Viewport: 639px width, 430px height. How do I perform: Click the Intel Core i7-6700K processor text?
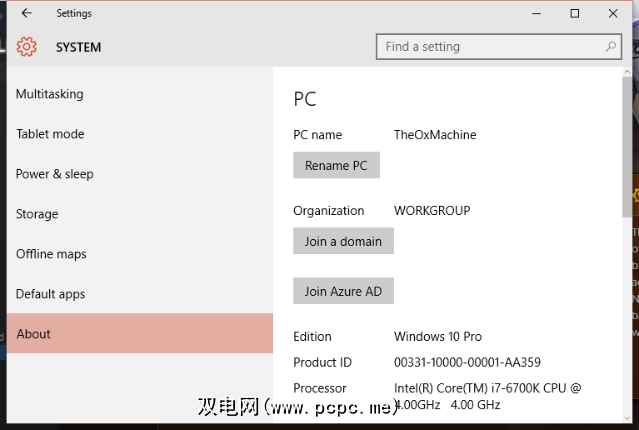[487, 396]
